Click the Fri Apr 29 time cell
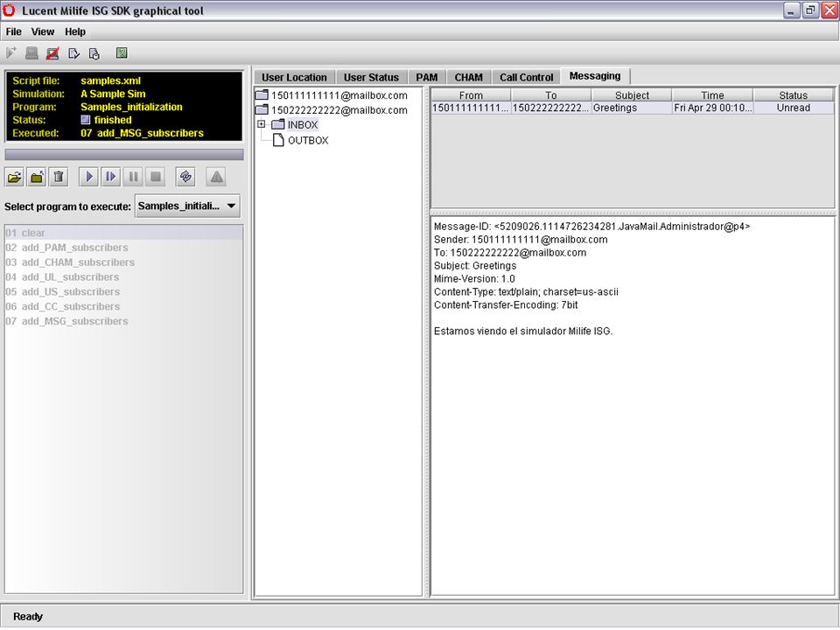The image size is (840, 630). [712, 108]
